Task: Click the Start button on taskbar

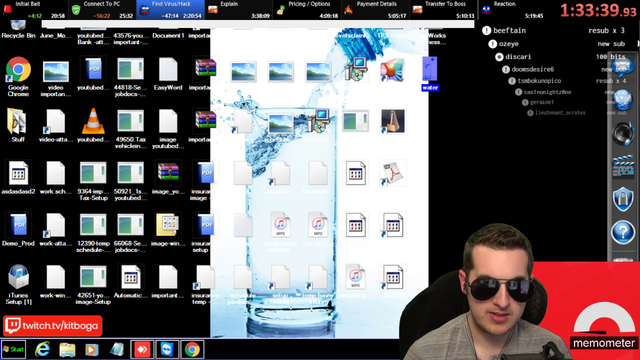Action: (x=13, y=349)
